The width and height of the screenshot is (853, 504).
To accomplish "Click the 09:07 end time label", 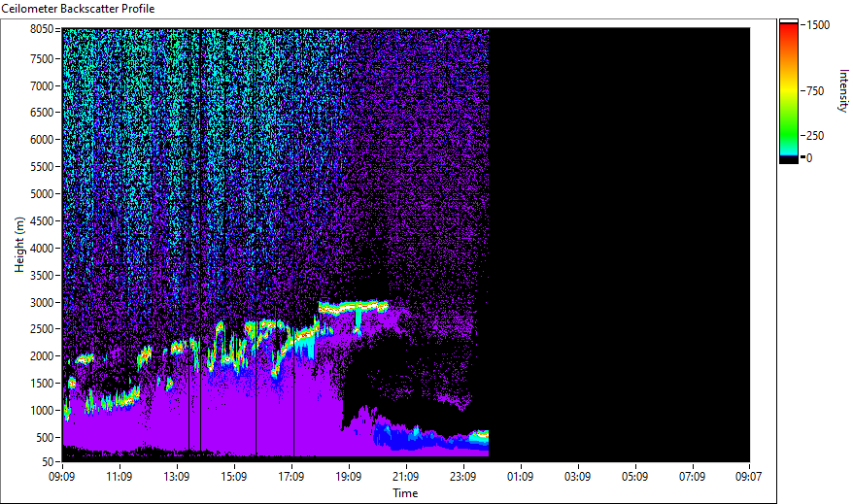I will click(x=748, y=477).
